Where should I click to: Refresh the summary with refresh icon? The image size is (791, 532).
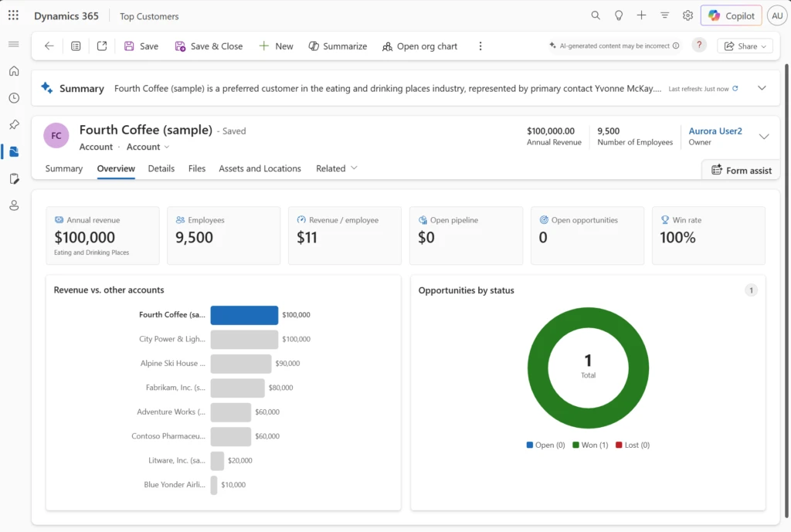pos(735,88)
